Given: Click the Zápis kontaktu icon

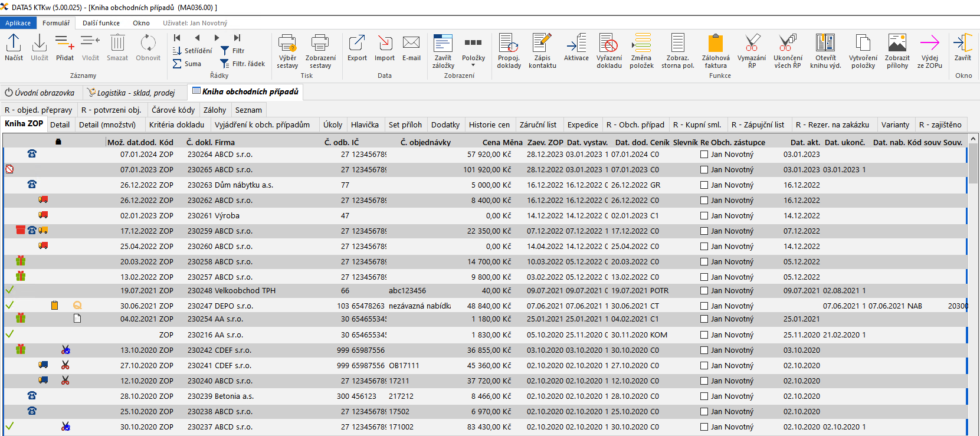Looking at the screenshot, I should coord(542,44).
